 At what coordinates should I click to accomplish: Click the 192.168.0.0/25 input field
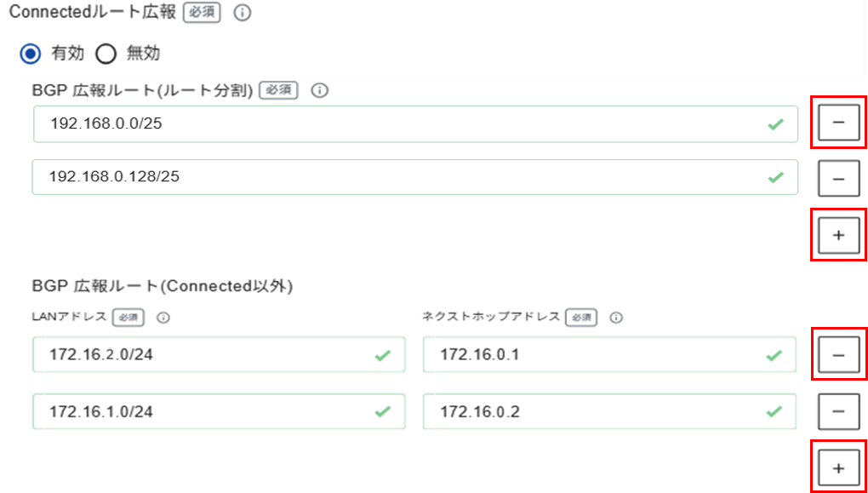click(415, 124)
